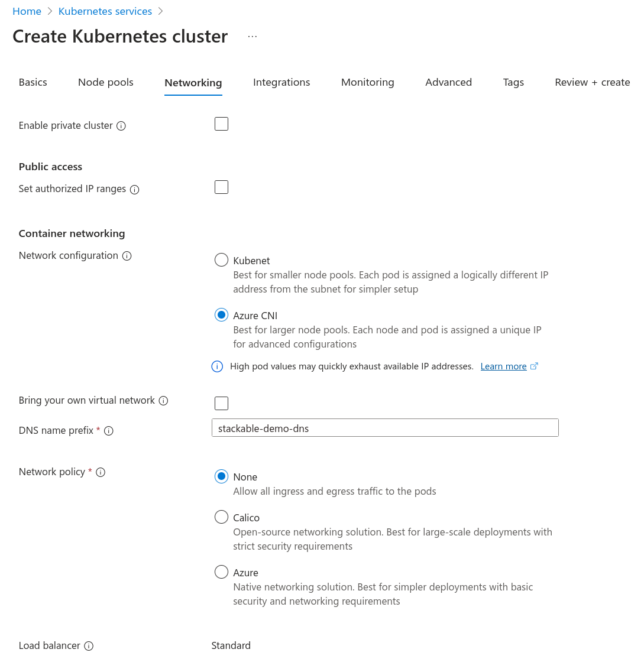644x659 pixels.
Task: Tick Bring your own virtual network checkbox
Action: tap(221, 404)
